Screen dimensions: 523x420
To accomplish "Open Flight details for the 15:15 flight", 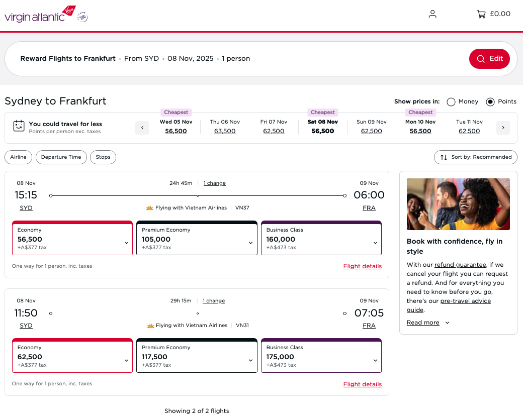I will [x=362, y=266].
